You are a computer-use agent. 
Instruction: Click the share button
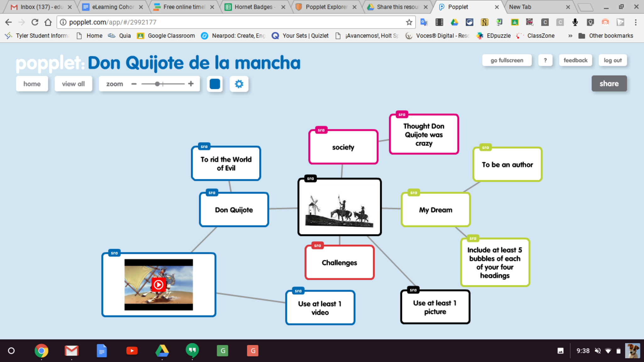609,84
